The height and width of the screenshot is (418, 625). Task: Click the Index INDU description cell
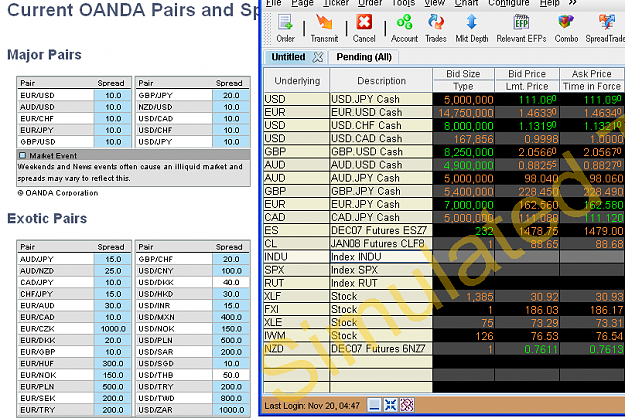coord(381,257)
